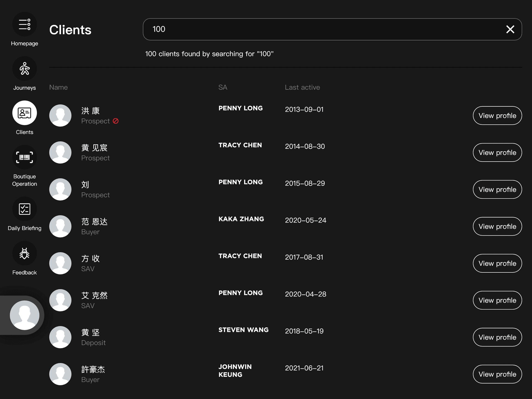
Task: Click the avatar of client 方 收
Action: pos(60,263)
